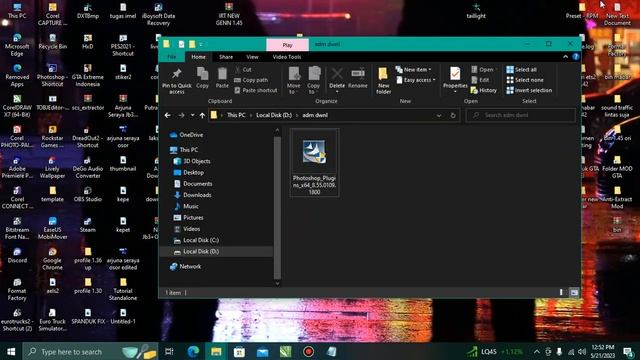Open the Recent locations dropdown

click(192, 116)
